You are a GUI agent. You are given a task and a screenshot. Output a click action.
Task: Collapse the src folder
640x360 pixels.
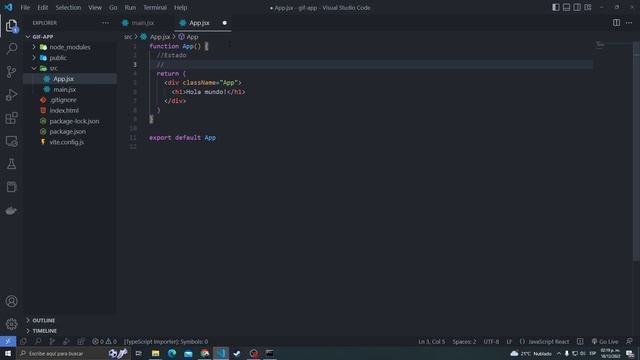(x=70, y=68)
